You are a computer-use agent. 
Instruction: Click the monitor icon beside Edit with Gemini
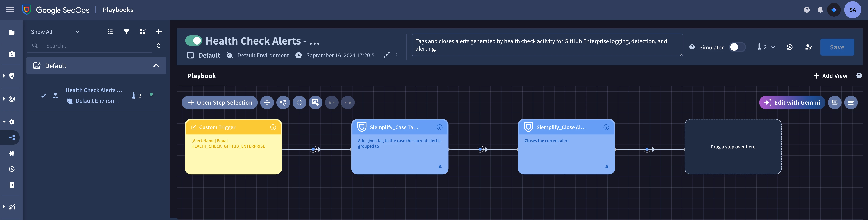[835, 102]
